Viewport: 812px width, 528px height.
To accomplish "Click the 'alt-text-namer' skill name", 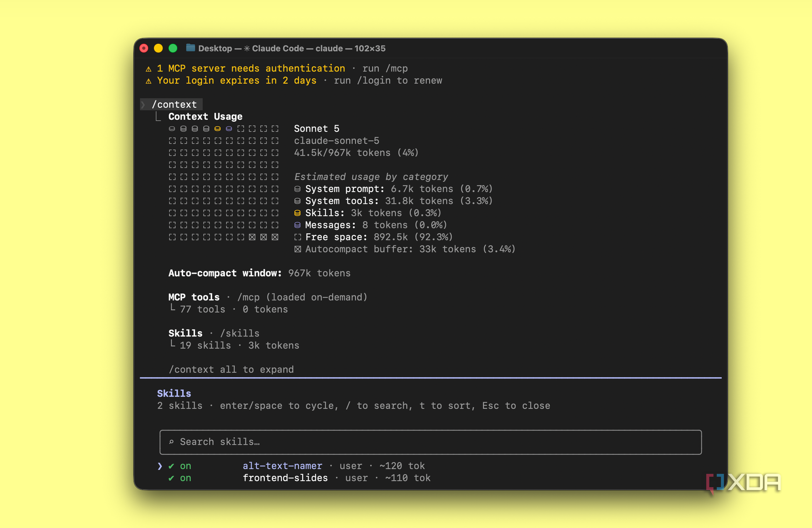I will (282, 466).
